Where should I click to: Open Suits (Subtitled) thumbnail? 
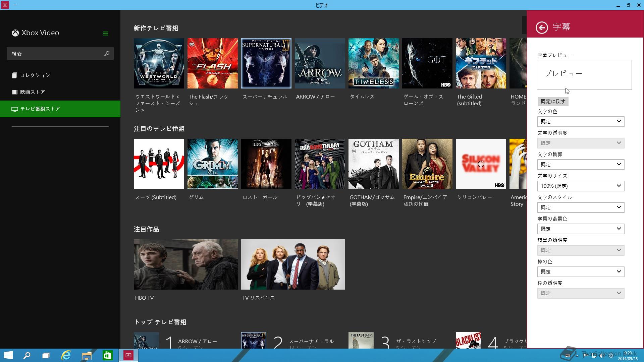point(159,164)
